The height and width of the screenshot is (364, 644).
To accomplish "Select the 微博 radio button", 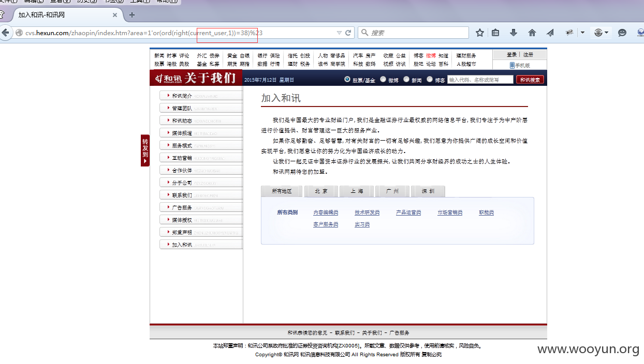I will (383, 80).
